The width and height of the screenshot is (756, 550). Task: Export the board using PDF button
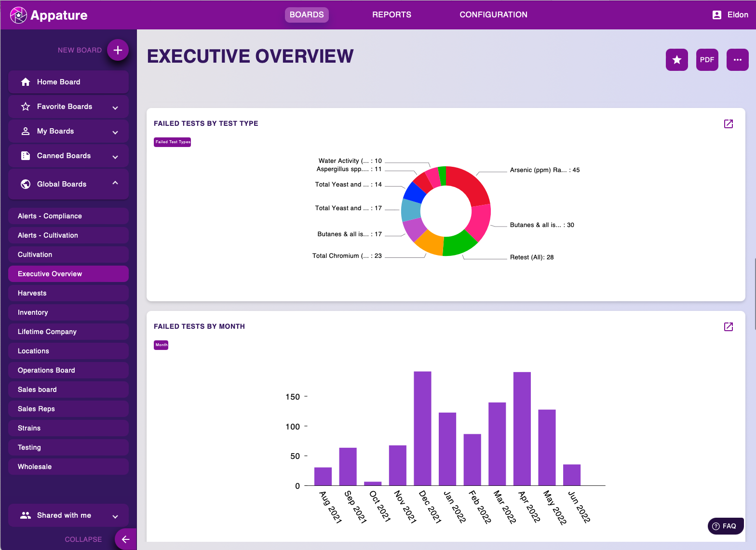[707, 60]
